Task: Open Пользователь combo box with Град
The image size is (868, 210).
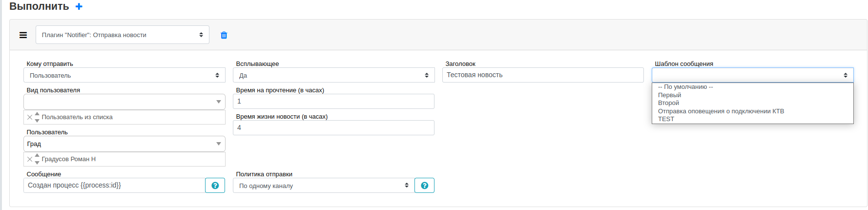Action: click(x=124, y=144)
